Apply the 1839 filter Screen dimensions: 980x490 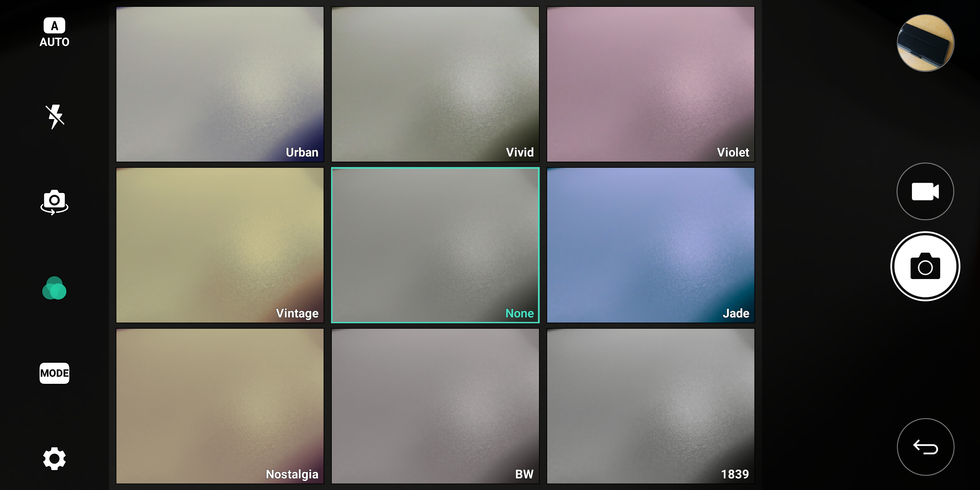click(x=651, y=406)
